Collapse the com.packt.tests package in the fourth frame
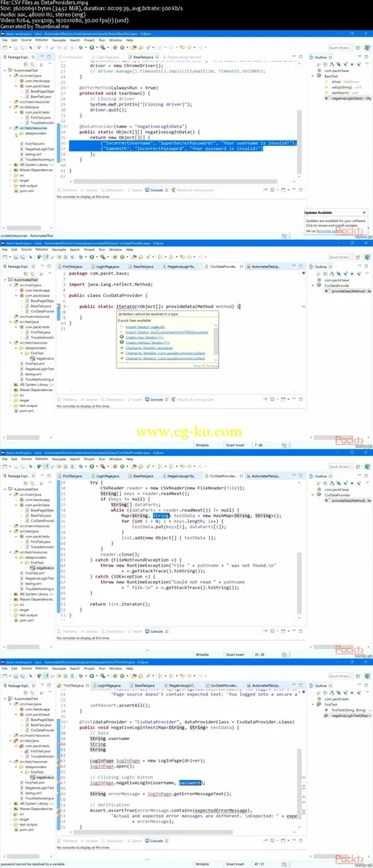 coord(17,747)
